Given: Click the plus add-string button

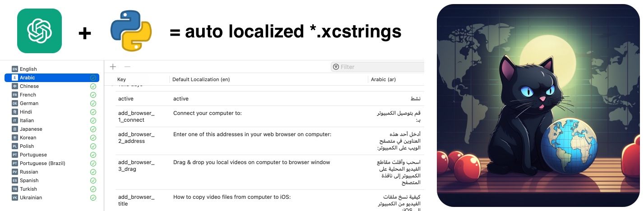Looking at the screenshot, I should 113,67.
